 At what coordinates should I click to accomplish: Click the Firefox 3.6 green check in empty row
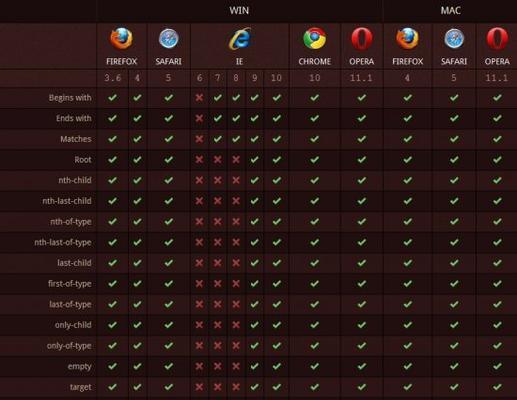(113, 366)
